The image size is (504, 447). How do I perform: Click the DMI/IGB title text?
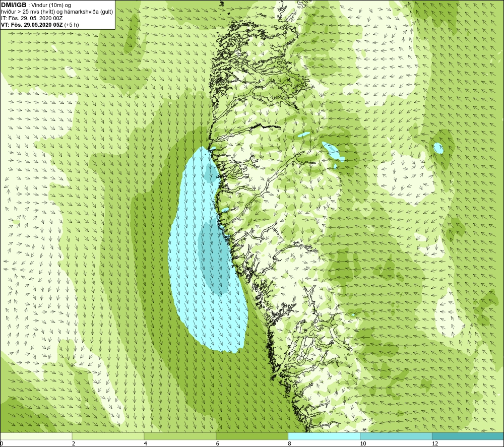pyautogui.click(x=14, y=5)
